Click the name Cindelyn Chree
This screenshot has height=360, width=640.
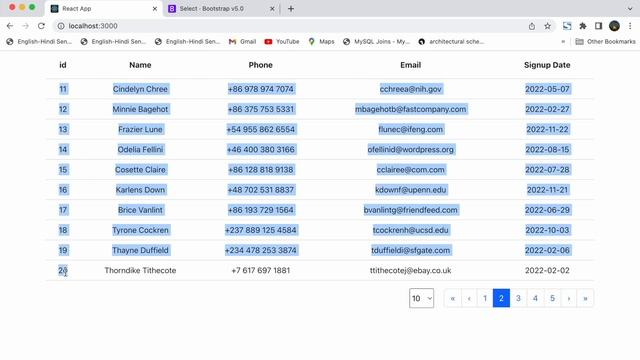[x=140, y=89]
